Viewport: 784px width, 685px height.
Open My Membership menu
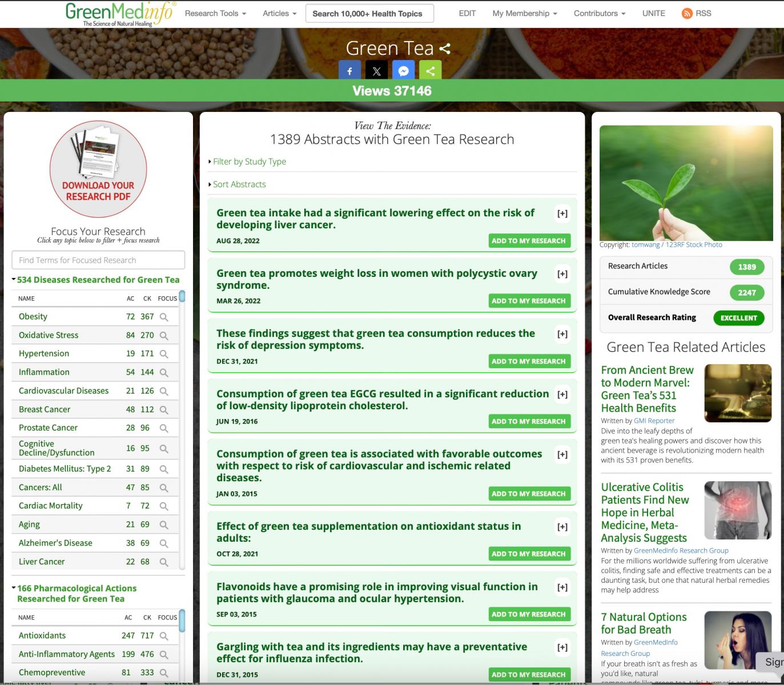pos(525,13)
